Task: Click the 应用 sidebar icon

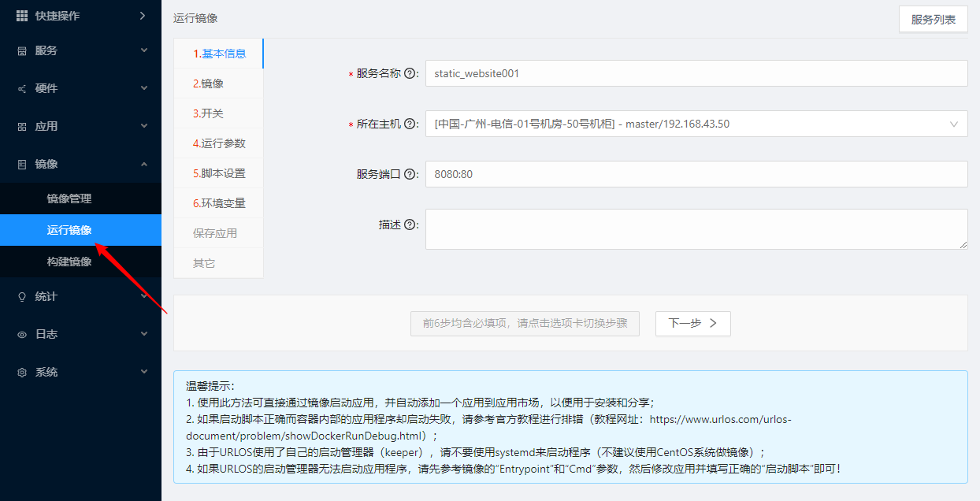Action: click(x=22, y=126)
